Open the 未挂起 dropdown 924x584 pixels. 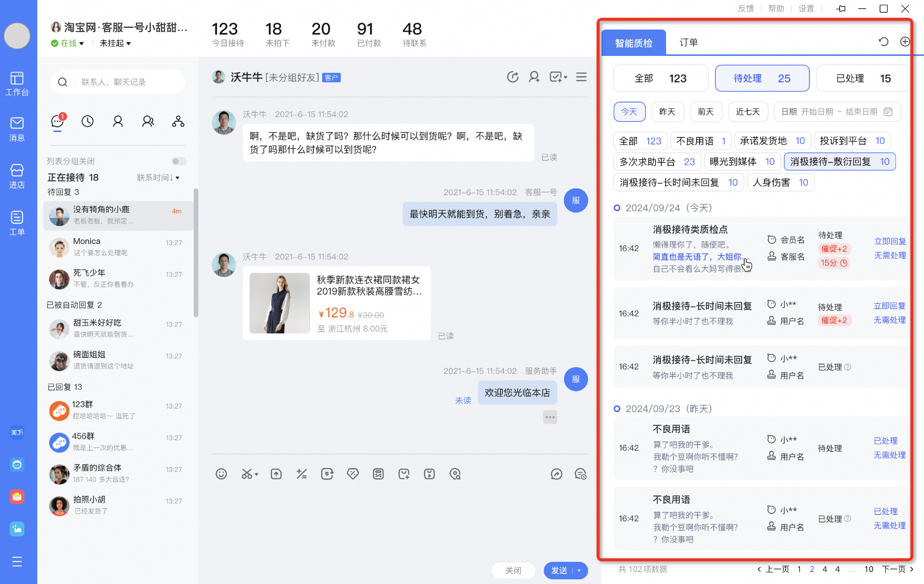(x=115, y=43)
